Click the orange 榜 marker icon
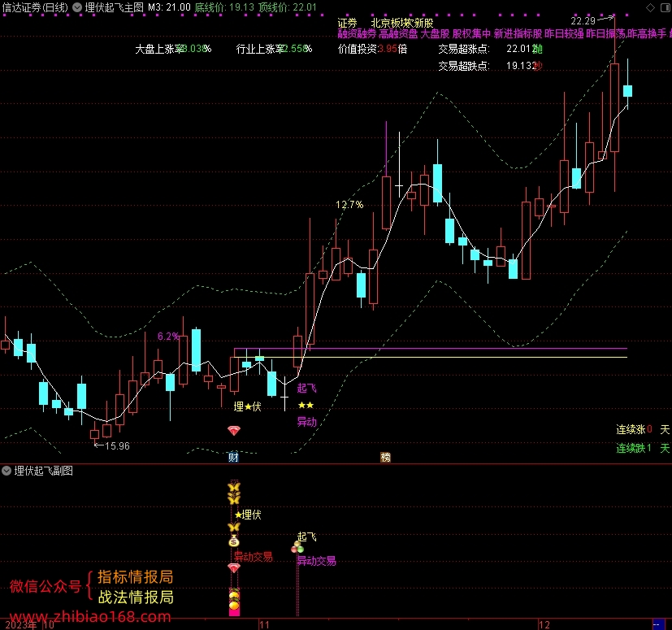This screenshot has width=672, height=630. point(385,457)
